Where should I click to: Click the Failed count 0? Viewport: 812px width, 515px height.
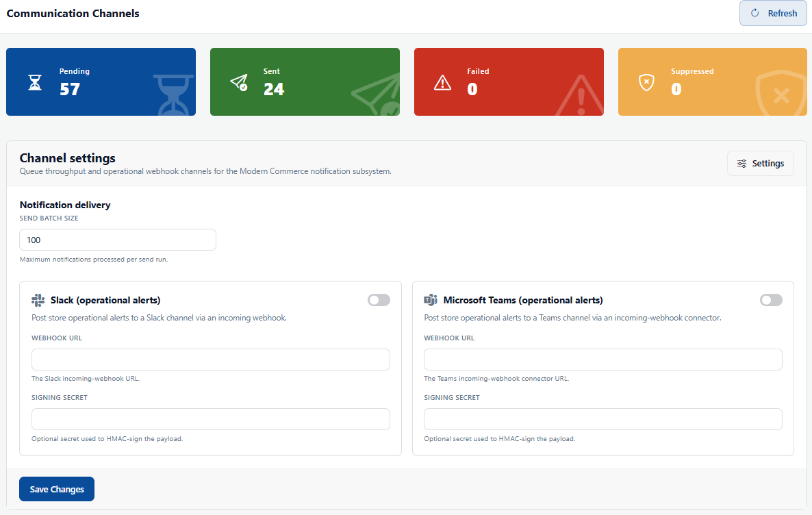[472, 89]
